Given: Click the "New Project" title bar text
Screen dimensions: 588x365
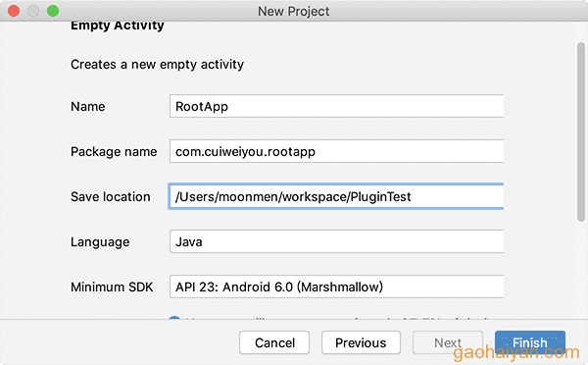Looking at the screenshot, I should (294, 11).
